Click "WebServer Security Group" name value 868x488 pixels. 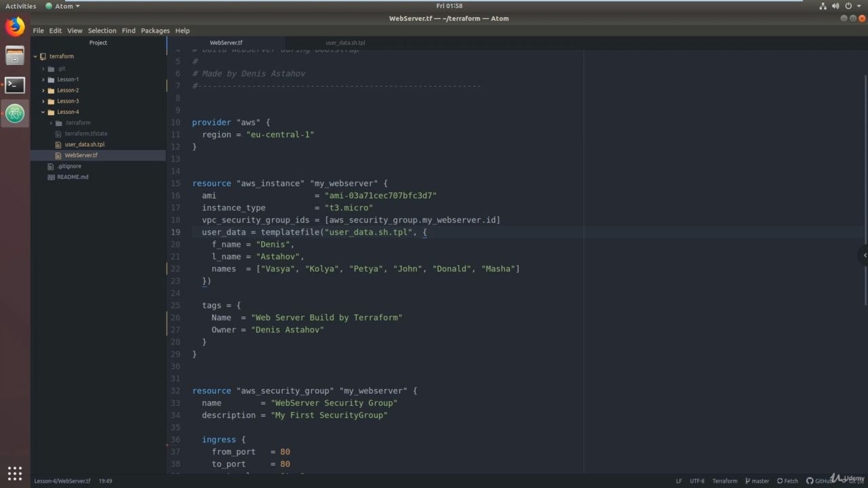(x=334, y=403)
